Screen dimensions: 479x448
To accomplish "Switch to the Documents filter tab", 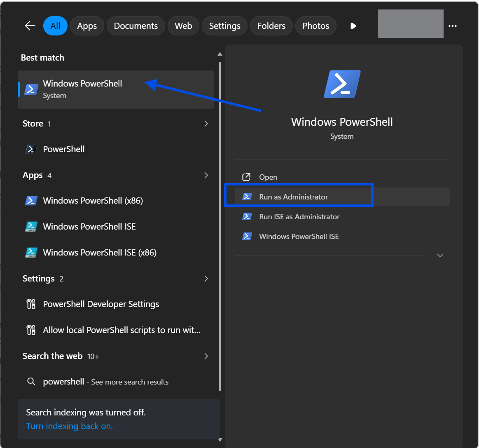I will tap(136, 26).
